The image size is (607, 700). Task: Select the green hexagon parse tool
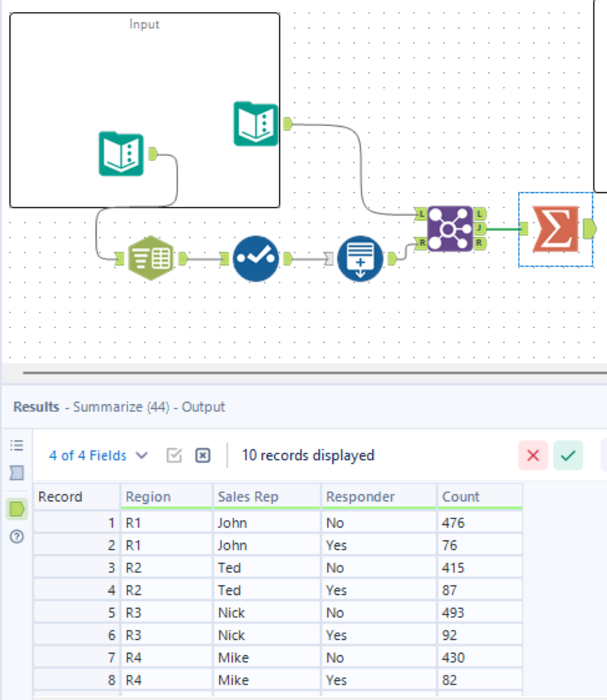pyautogui.click(x=151, y=259)
